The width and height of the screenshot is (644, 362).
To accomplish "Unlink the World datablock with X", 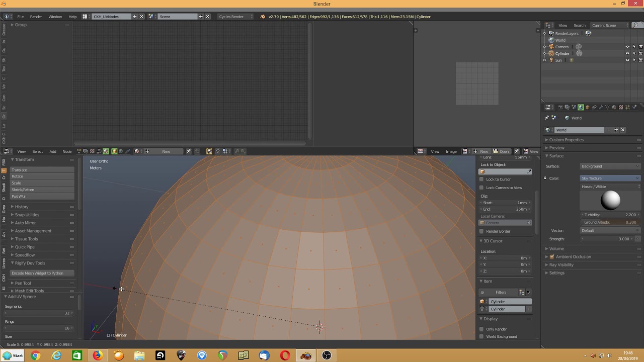I will click(623, 130).
